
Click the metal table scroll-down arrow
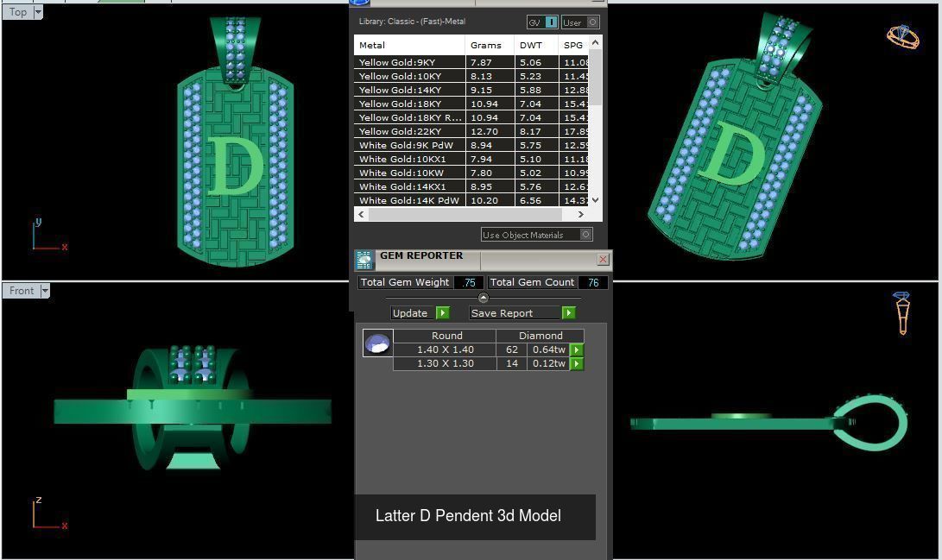pyautogui.click(x=596, y=200)
